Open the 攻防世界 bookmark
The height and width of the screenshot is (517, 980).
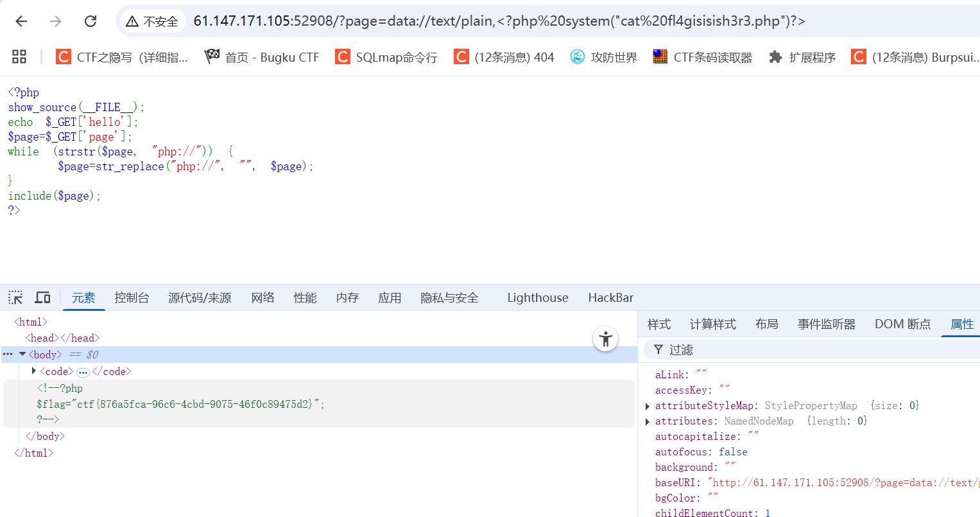tap(604, 57)
